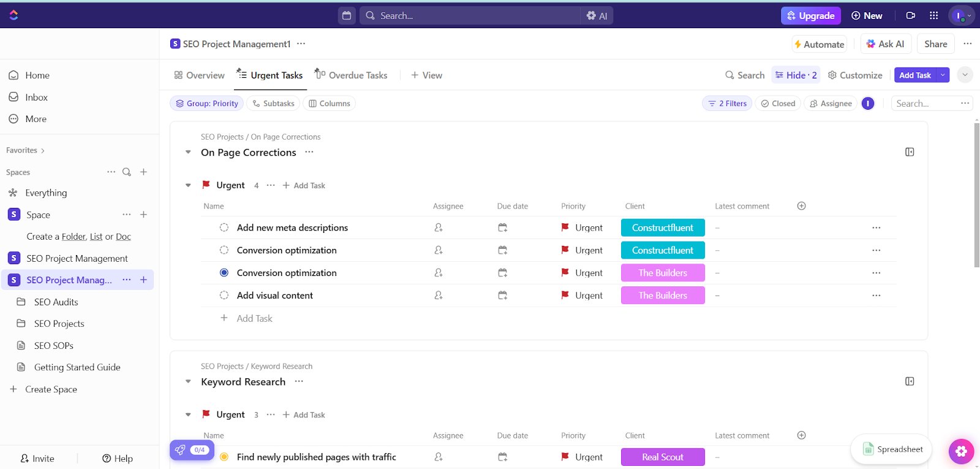Switch to the Overview tab
This screenshot has height=469, width=980.
[199, 75]
